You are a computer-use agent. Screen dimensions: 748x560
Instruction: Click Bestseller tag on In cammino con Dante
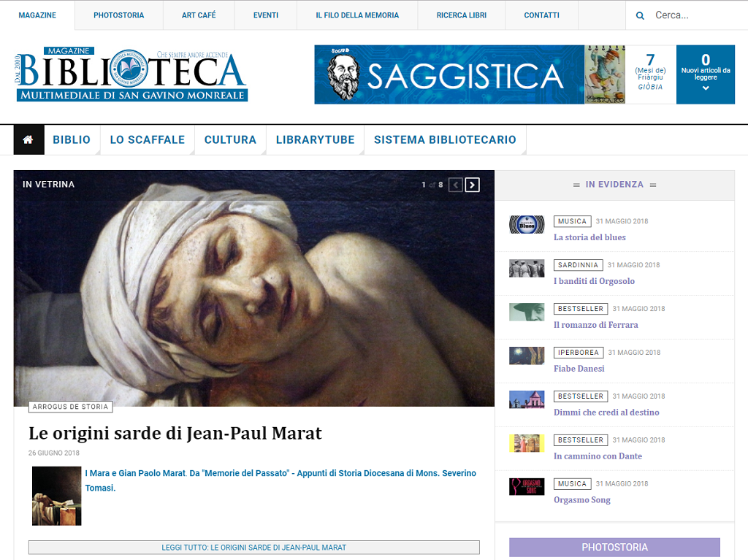tap(581, 440)
